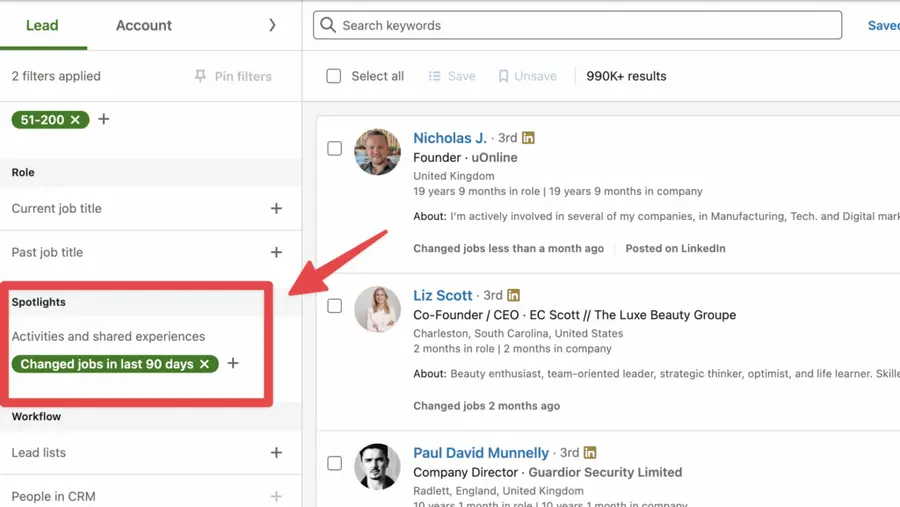
Task: Click EC Scott // The Luxe Beauty Groupe company
Action: tap(633, 315)
